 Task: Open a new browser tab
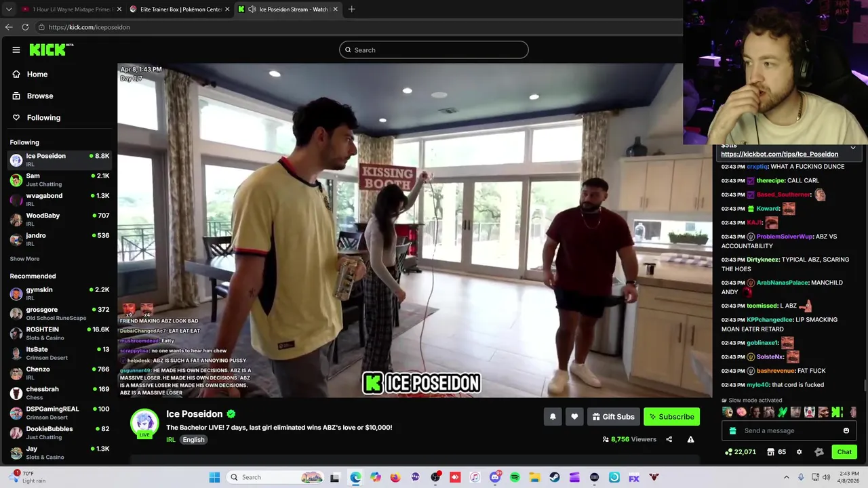point(351,9)
